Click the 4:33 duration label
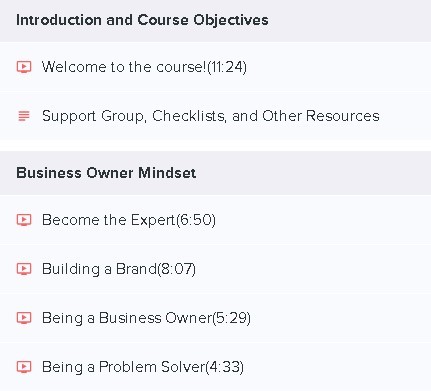Viewport: 431px width, 391px height. [224, 367]
